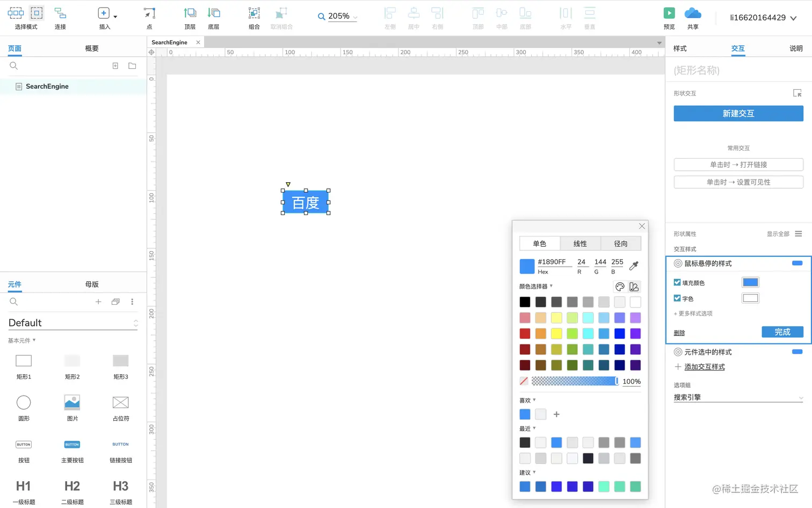Add a new page icon

click(115, 66)
